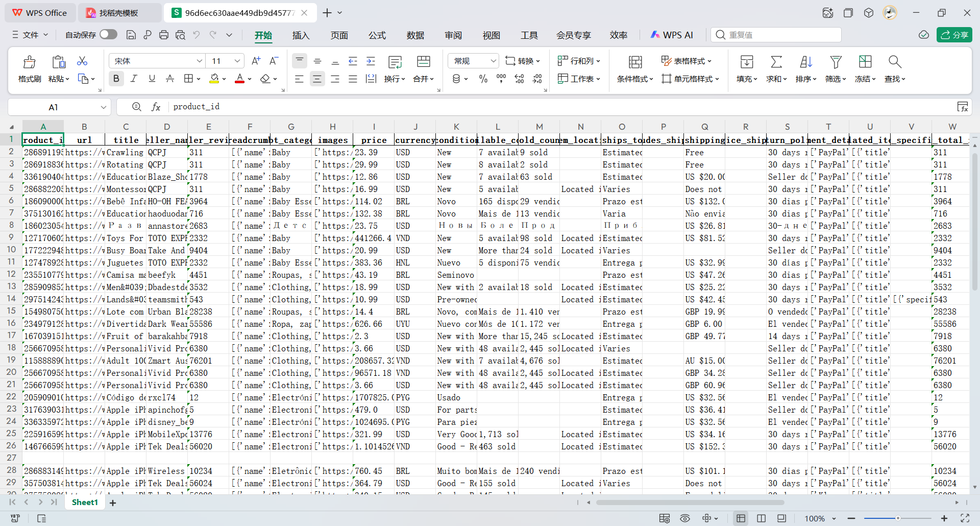Toggle align right button
The width and height of the screenshot is (980, 526).
(x=335, y=79)
